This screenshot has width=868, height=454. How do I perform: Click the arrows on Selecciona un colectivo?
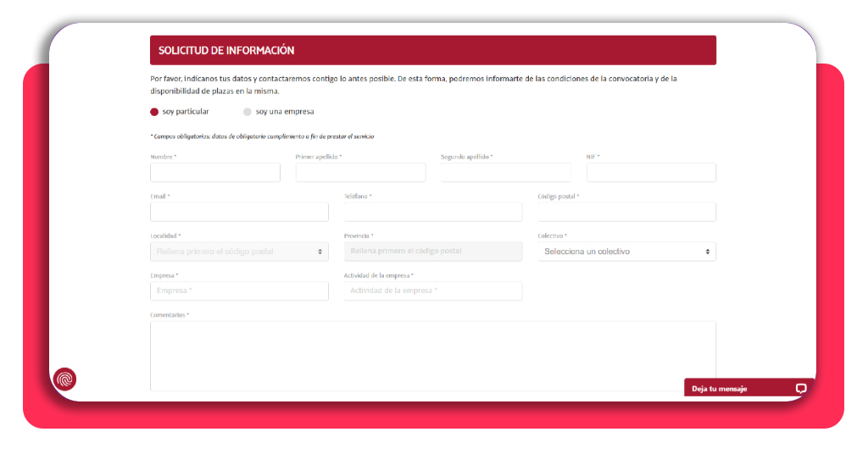pos(708,252)
